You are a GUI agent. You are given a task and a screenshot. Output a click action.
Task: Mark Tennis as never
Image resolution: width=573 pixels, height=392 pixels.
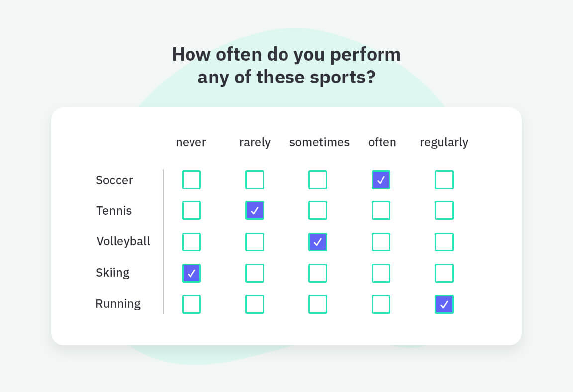(191, 210)
